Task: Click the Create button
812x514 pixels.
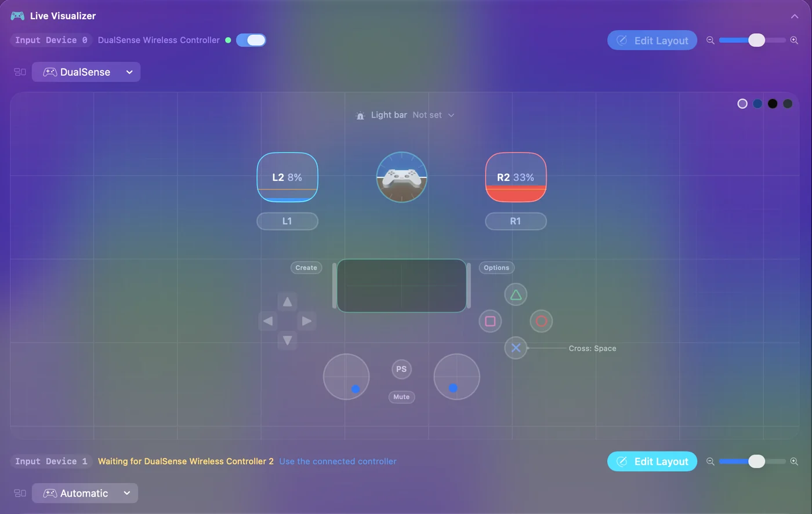Action: [306, 268]
